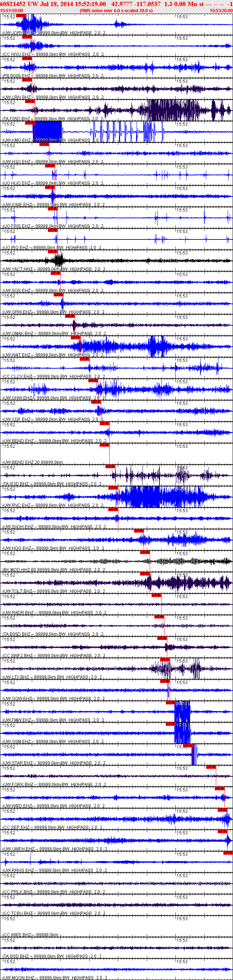This screenshot has height=980, width=233.
Task: Select the UW RADR BHZ station label
Action: pos(54,613)
